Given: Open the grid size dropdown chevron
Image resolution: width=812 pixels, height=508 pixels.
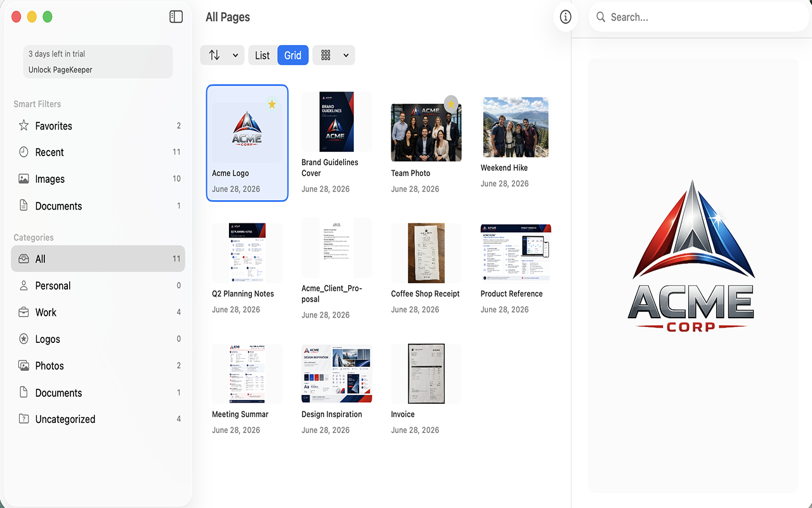Looking at the screenshot, I should [346, 55].
